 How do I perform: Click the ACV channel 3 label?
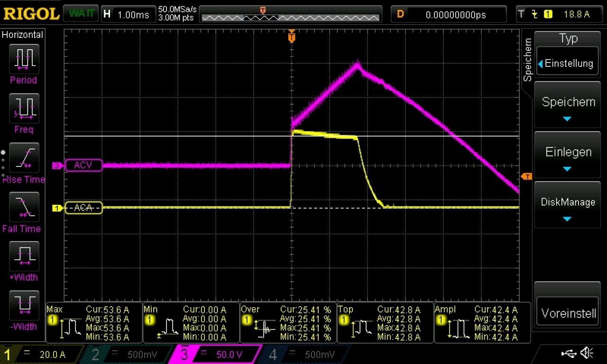coord(83,165)
